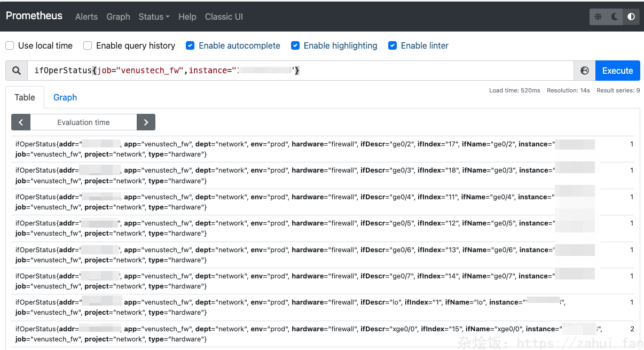Screen dimensions: 644x350
Task: Toggle the Use local time checkbox
Action: [10, 46]
